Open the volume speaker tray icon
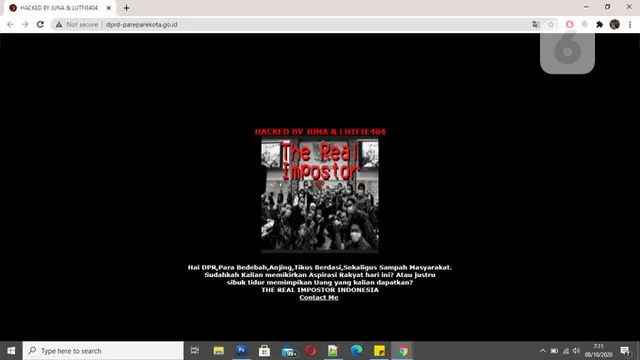Screen dimensions: 640x360 coord(576,351)
